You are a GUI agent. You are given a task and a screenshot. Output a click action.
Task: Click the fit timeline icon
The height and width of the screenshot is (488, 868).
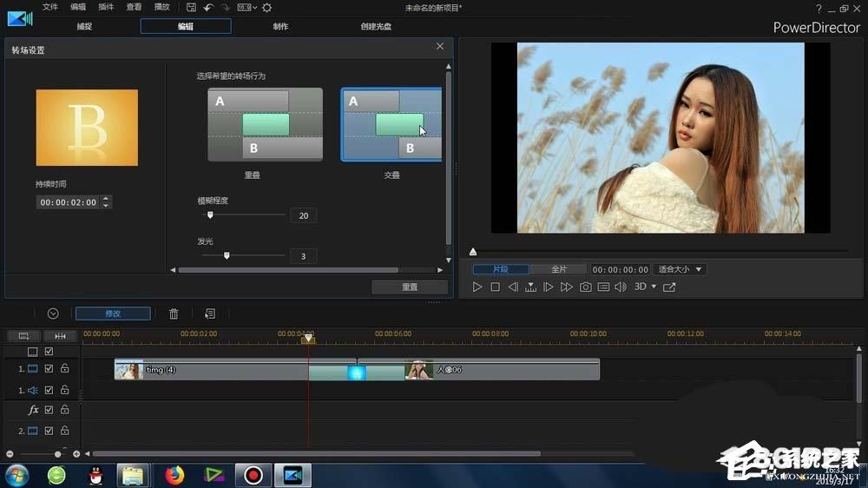60,336
